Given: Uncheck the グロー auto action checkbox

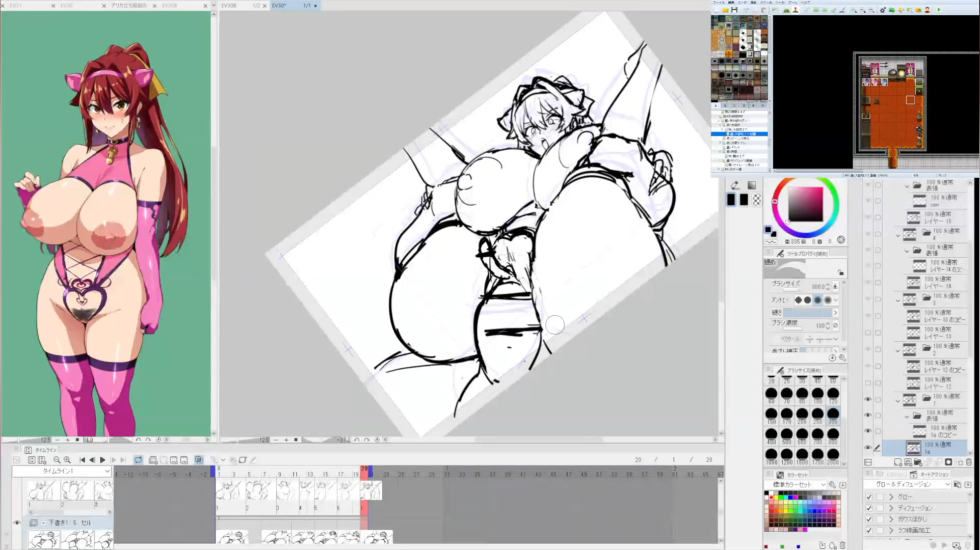Looking at the screenshot, I should pos(869,497).
